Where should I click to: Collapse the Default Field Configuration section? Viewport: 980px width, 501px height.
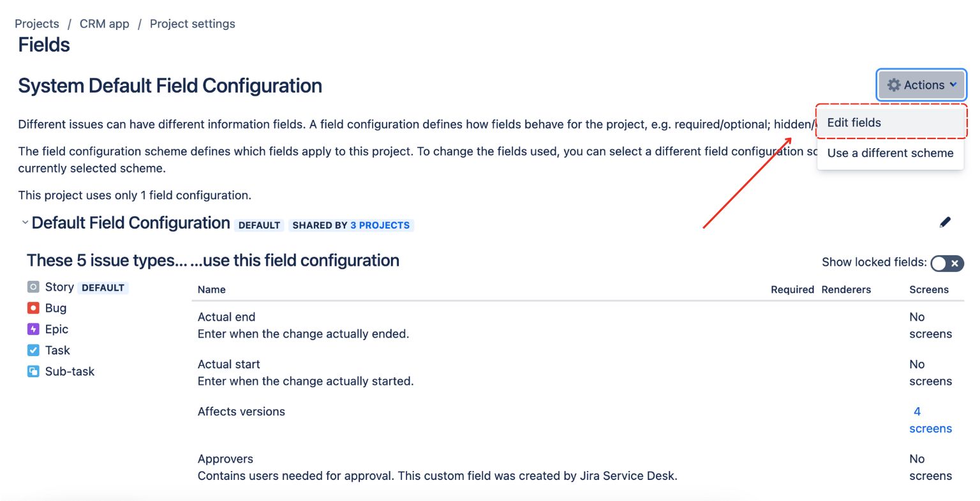25,222
